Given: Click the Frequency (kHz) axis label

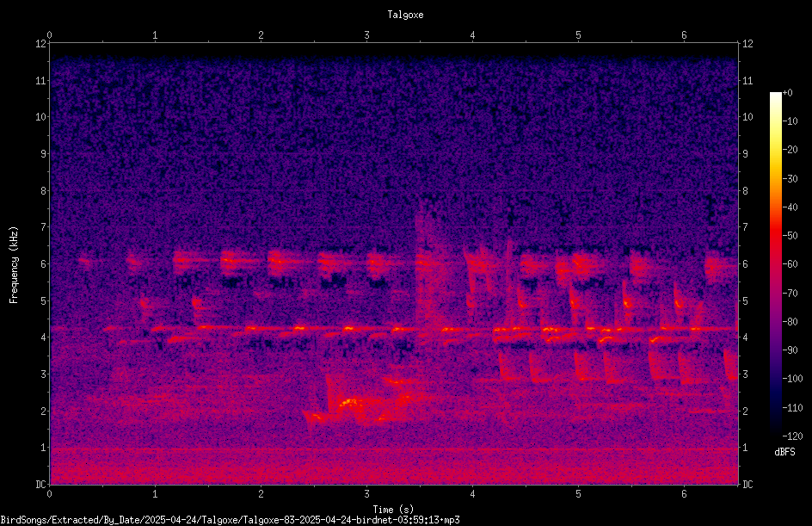Looking at the screenshot, I should [x=14, y=265].
